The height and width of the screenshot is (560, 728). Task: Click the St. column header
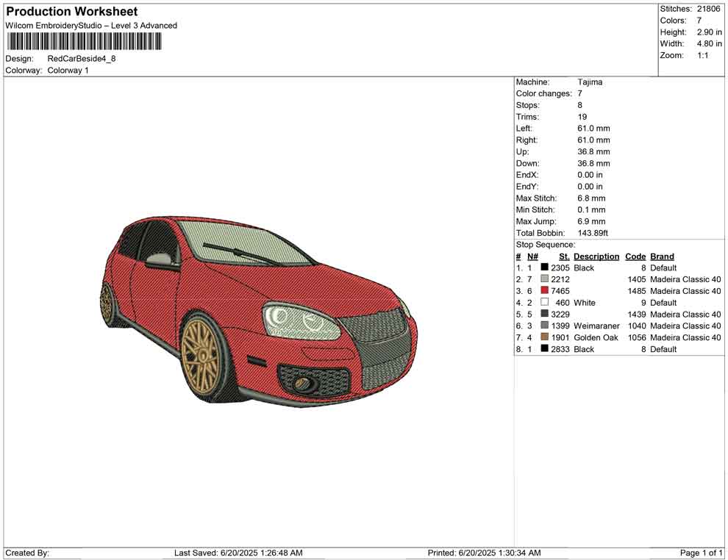point(564,256)
